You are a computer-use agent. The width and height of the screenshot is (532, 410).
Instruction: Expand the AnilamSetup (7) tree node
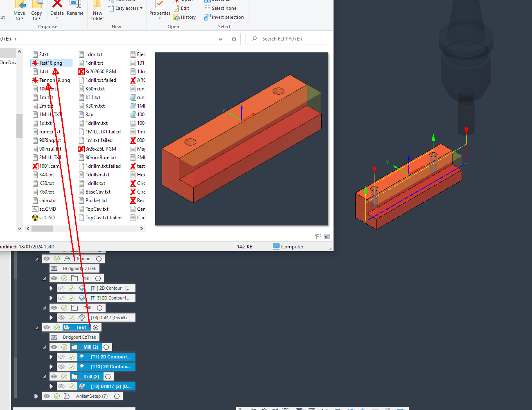click(x=36, y=396)
